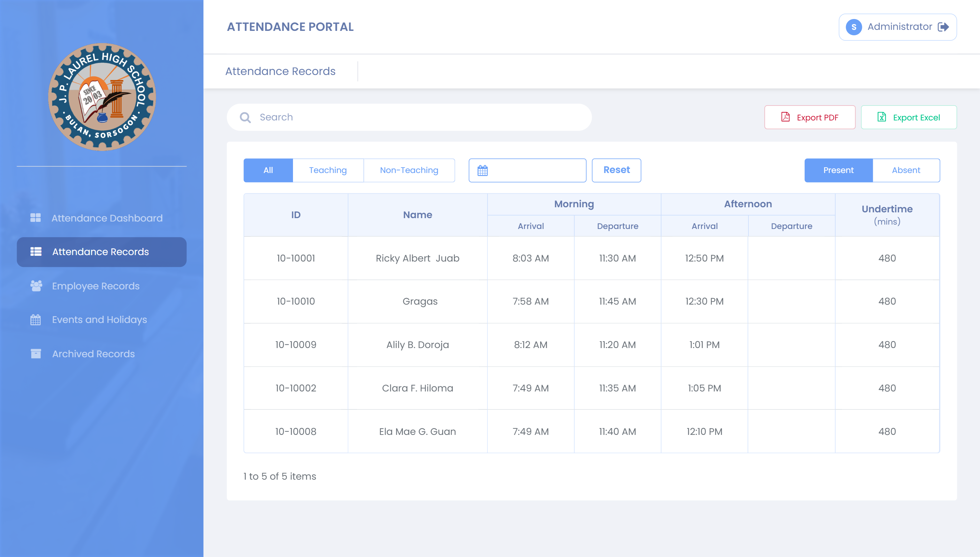This screenshot has width=980, height=557.
Task: Open the Attendance Records sidebar menu
Action: point(101,252)
